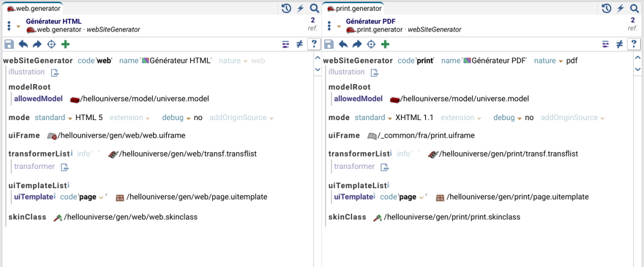Click target locate icon in print.generator toolbar

click(x=371, y=44)
